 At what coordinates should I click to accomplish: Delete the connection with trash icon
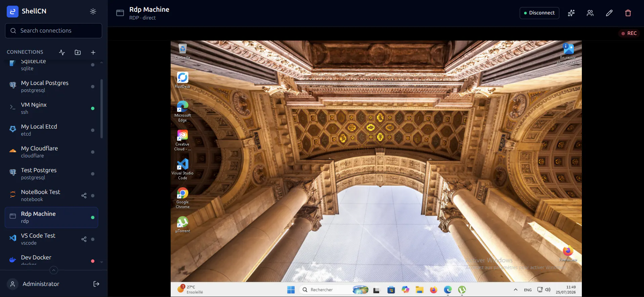628,13
